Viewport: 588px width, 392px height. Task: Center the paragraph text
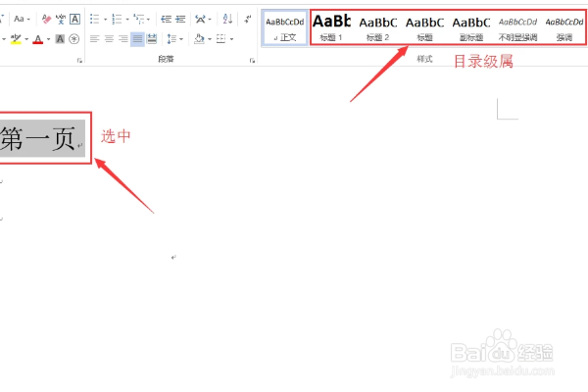coord(109,39)
